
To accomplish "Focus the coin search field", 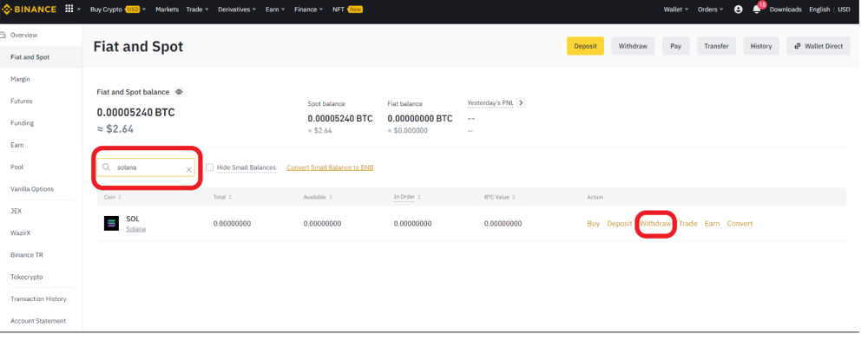I will 146,167.
